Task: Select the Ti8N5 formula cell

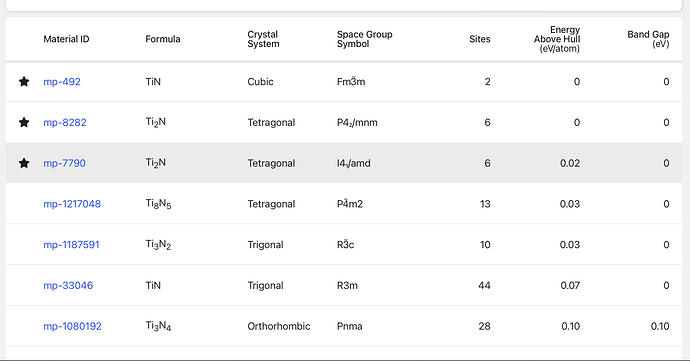Action: (158, 204)
